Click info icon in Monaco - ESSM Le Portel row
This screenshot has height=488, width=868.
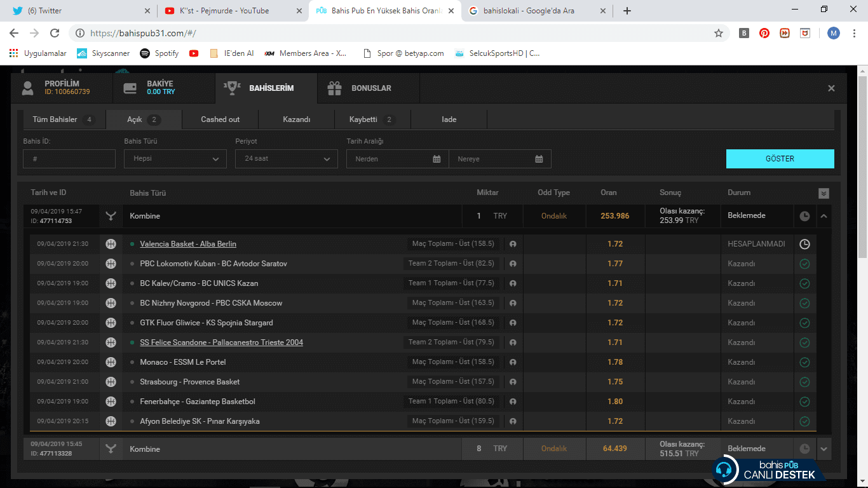513,362
